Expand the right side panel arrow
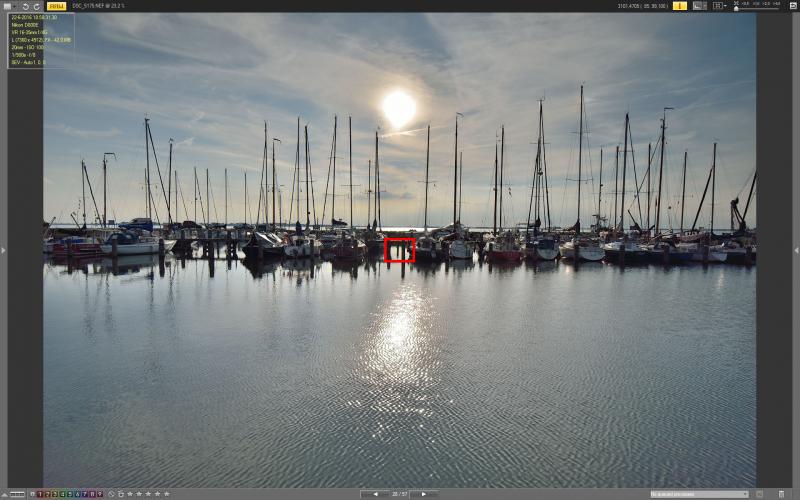Screen dimensions: 800x500 click(x=796, y=250)
